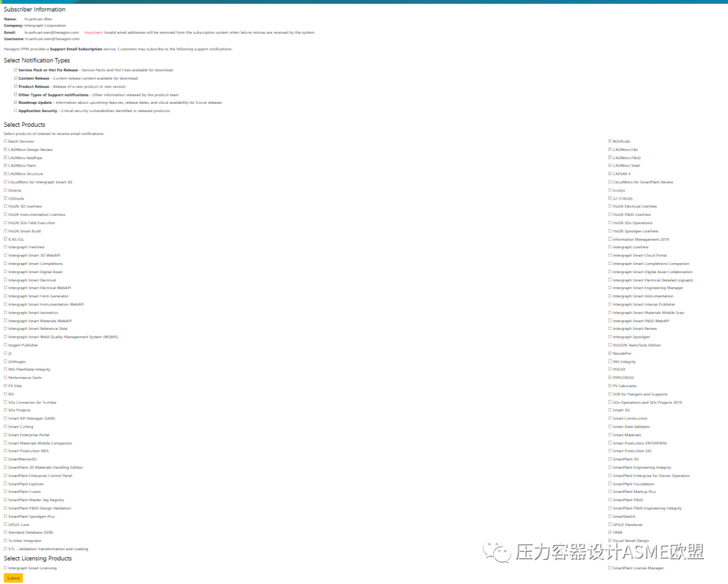Viewport: 728px width, 584px height.
Task: Uncheck the NozzlePro product
Action: pyautogui.click(x=610, y=353)
